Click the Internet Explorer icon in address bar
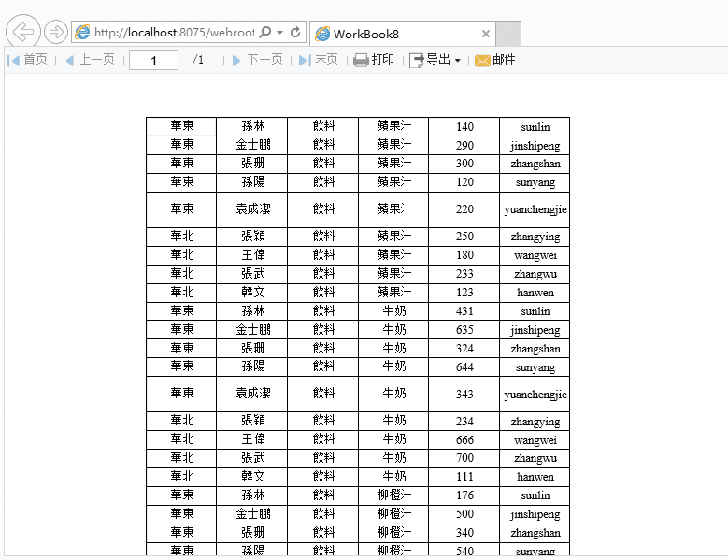The height and width of the screenshot is (560, 728). pos(82,32)
